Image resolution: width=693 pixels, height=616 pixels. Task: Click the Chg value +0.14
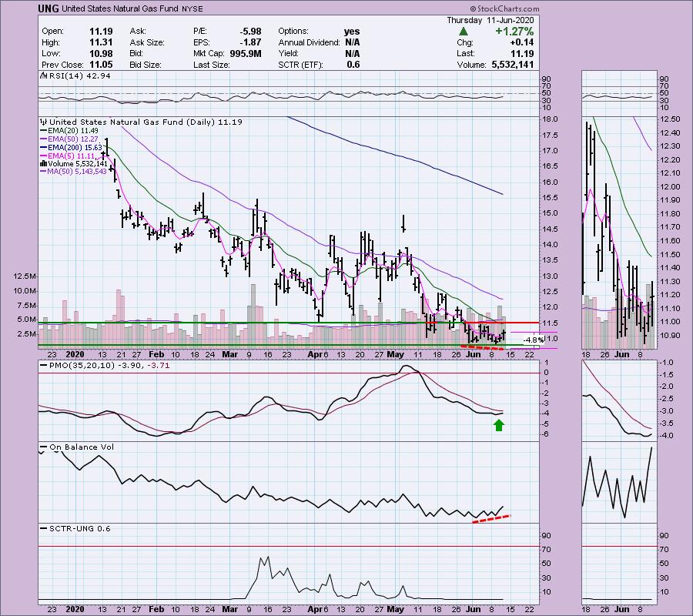(521, 42)
